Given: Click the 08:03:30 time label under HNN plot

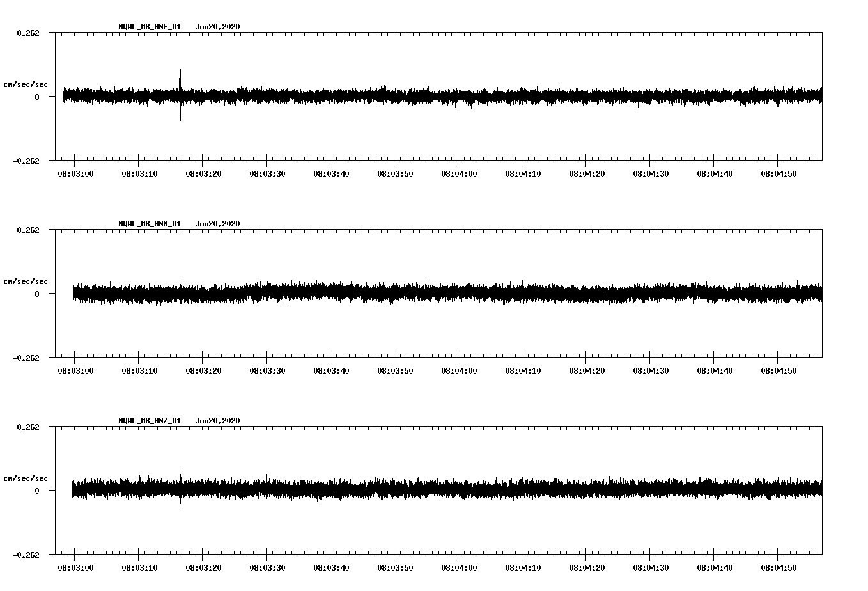Looking at the screenshot, I should pyautogui.click(x=267, y=371).
